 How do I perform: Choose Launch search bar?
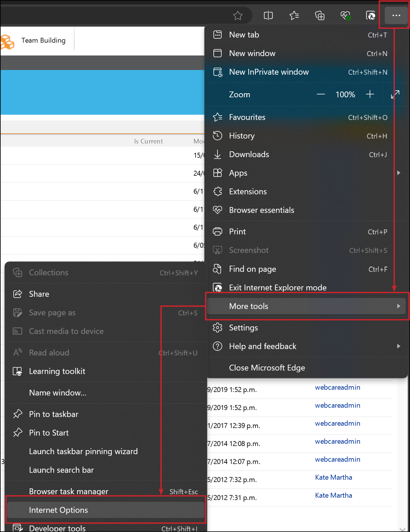tap(106, 470)
